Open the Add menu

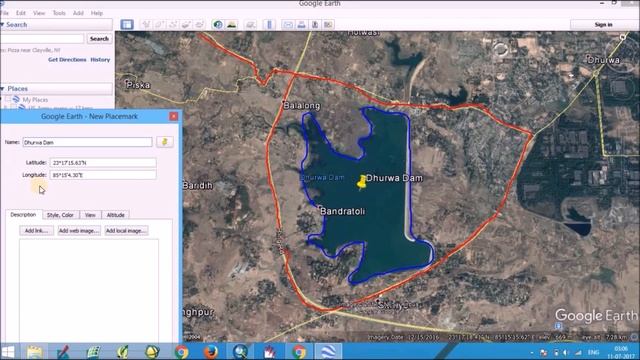click(78, 13)
